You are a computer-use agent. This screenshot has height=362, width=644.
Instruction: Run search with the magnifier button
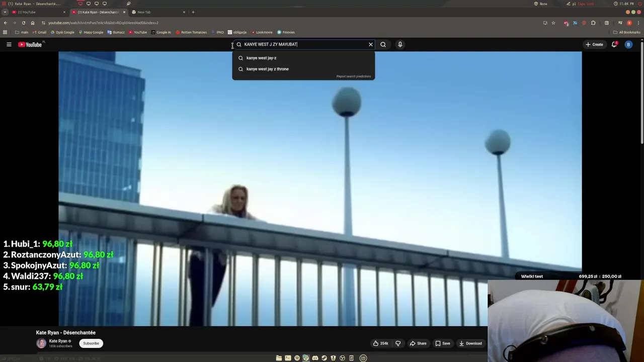383,44
